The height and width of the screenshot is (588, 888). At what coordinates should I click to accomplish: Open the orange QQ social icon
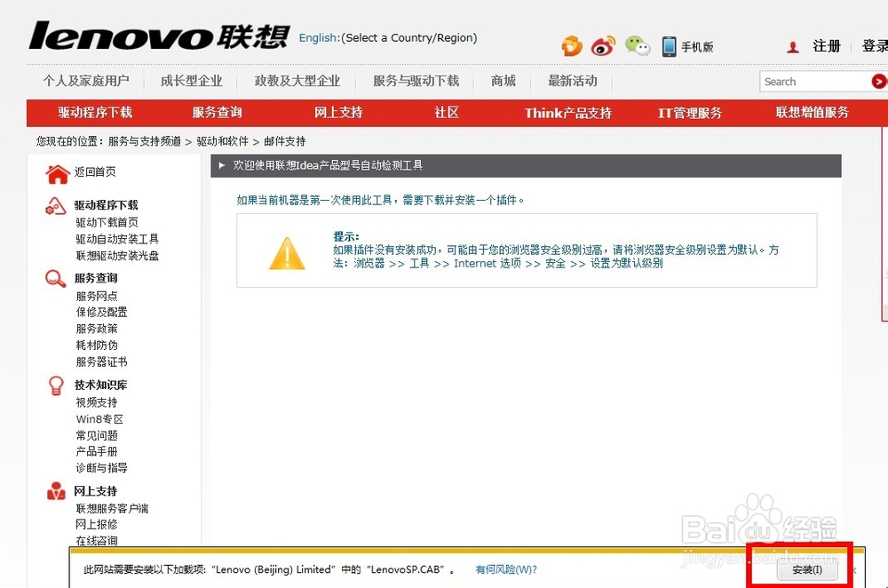[x=572, y=46]
